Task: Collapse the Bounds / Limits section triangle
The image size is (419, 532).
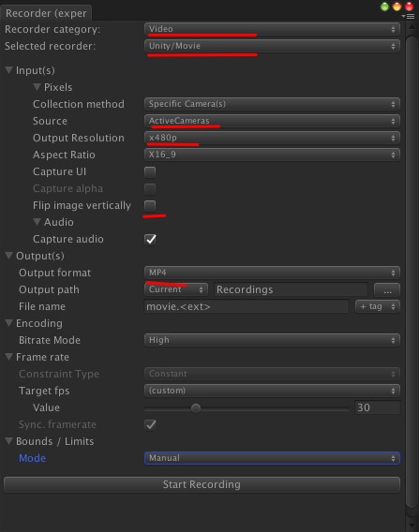Action: point(9,441)
